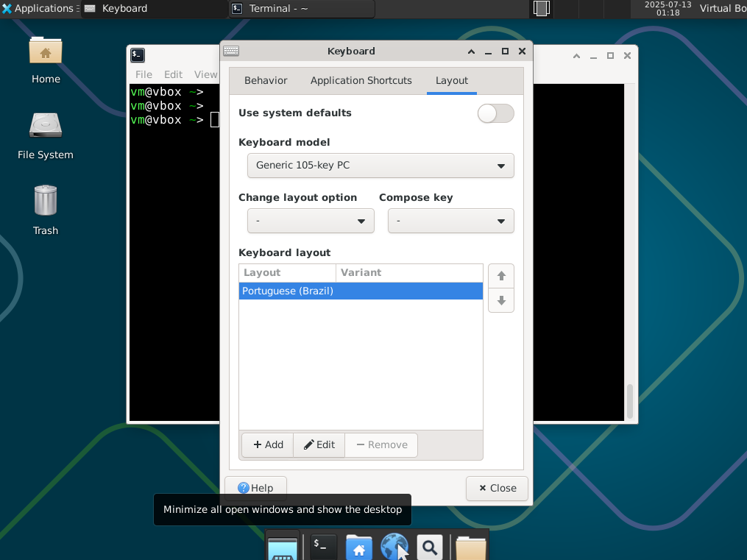Image resolution: width=747 pixels, height=560 pixels.
Task: Click the Layout column header
Action: [287, 273]
